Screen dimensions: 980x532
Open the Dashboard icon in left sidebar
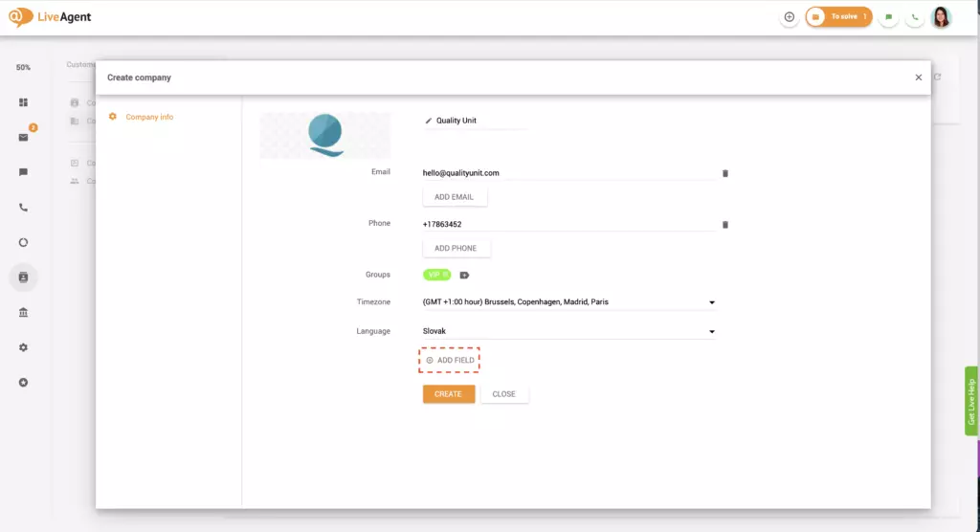click(x=23, y=102)
